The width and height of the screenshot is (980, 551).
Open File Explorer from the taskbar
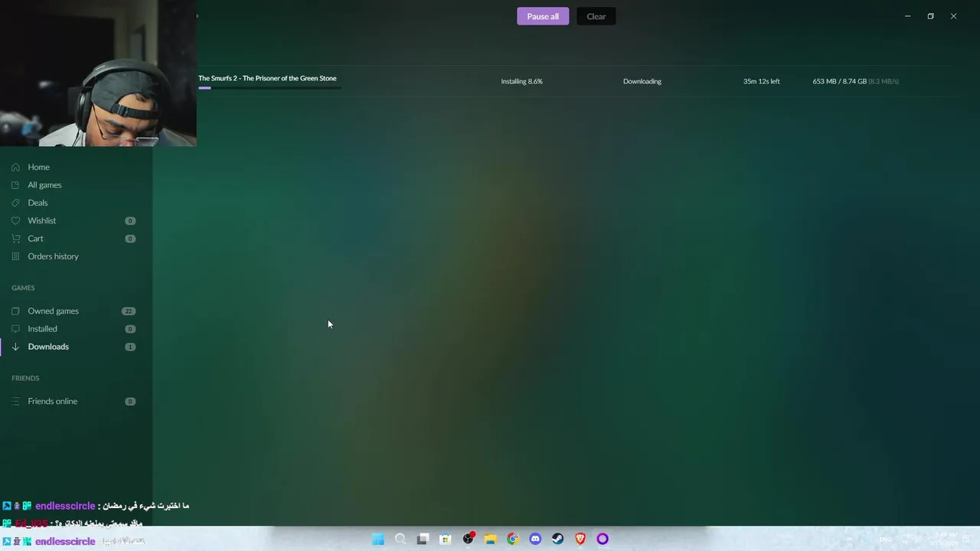tap(490, 539)
